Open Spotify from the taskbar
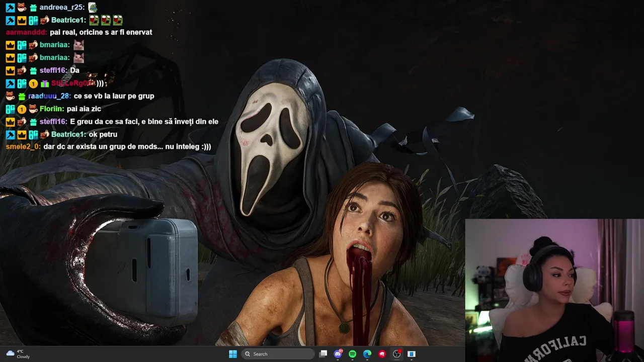This screenshot has width=644, height=362. (x=353, y=354)
